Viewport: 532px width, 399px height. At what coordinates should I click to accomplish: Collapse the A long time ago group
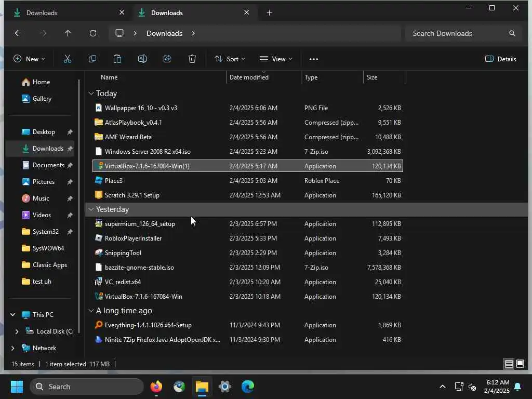click(91, 311)
